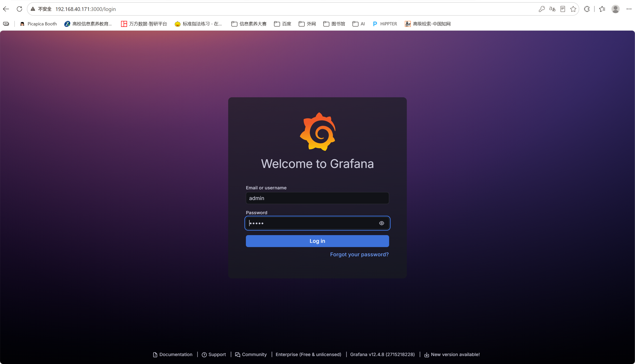Go back using the browser back arrow

click(6, 9)
